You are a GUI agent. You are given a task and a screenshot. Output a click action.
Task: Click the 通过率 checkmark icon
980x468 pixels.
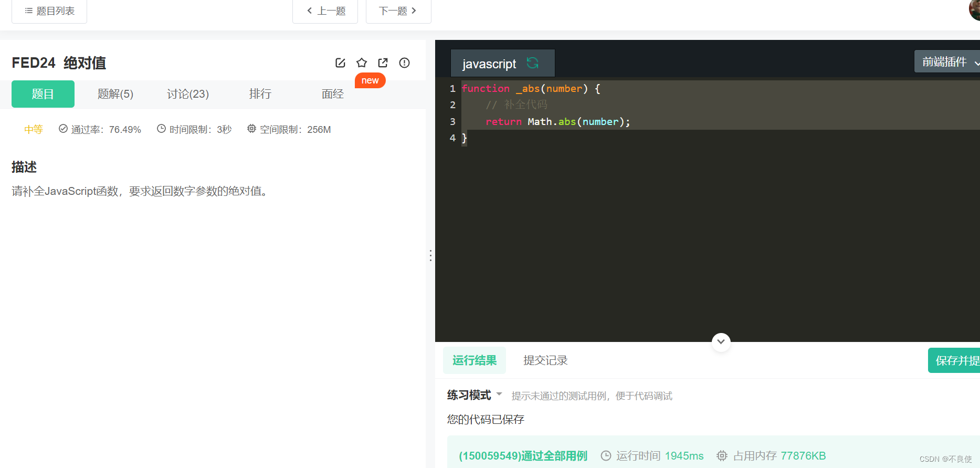pos(63,129)
